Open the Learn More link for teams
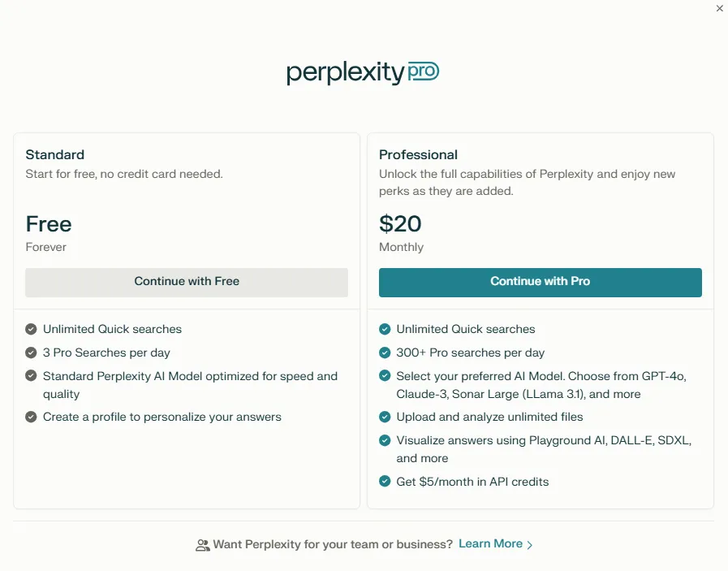728x571 pixels. pyautogui.click(x=491, y=543)
